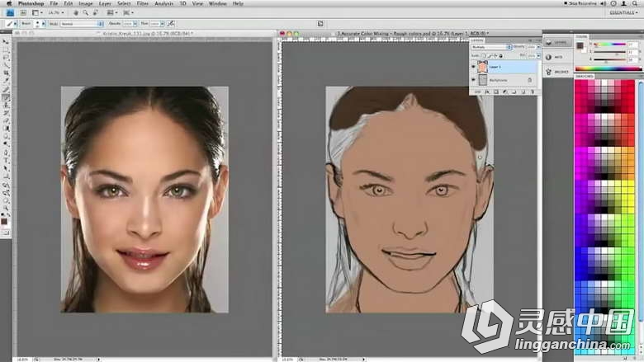Image resolution: width=644 pixels, height=362 pixels.
Task: Select the Crop tool
Action: 6,73
